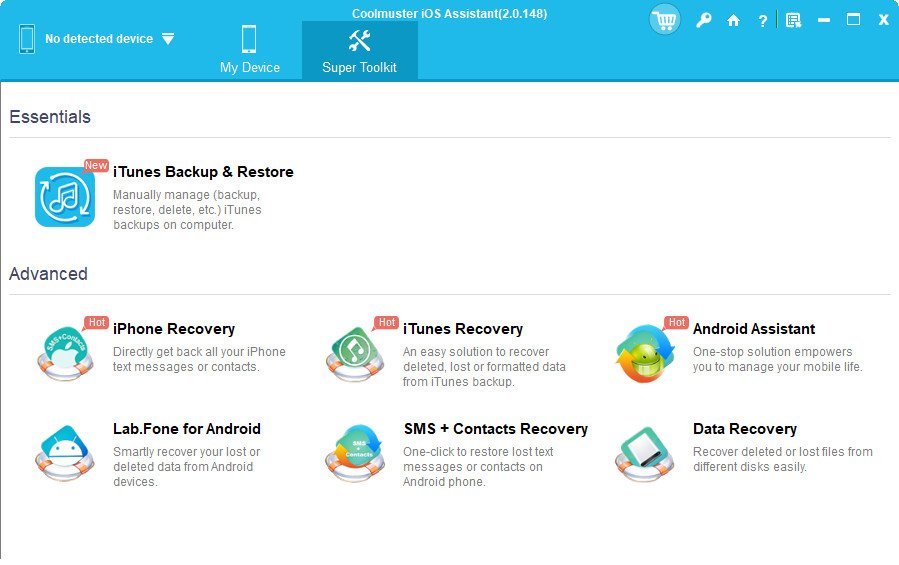Open the Android Assistant icon
The height and width of the screenshot is (565, 899).
point(645,353)
